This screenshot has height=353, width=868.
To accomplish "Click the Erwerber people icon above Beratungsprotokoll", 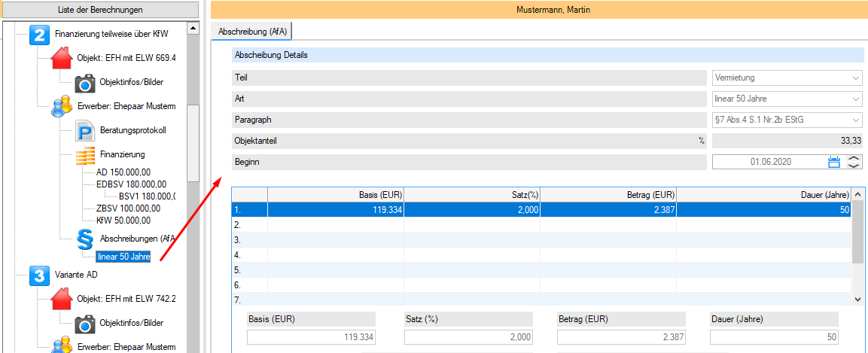I will 62,105.
